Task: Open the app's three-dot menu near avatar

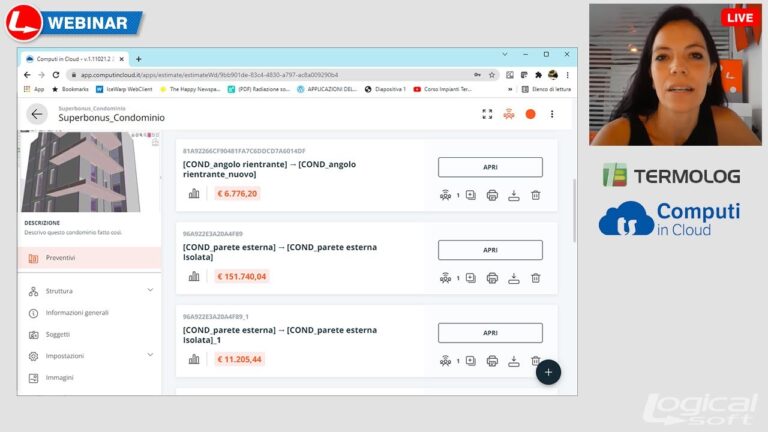Action: pos(552,114)
